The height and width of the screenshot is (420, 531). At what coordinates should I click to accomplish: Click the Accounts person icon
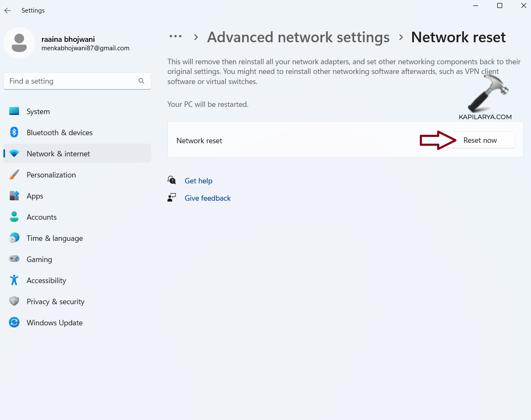click(x=14, y=217)
